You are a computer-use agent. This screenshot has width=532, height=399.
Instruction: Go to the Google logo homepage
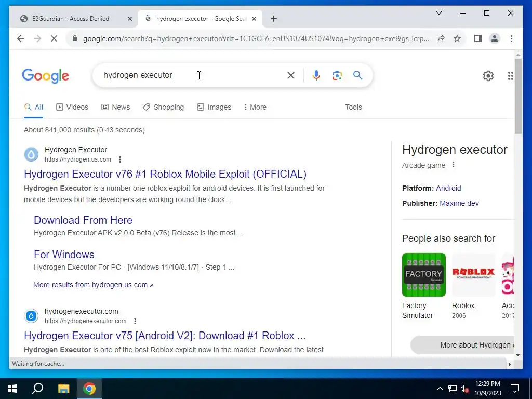pyautogui.click(x=46, y=76)
